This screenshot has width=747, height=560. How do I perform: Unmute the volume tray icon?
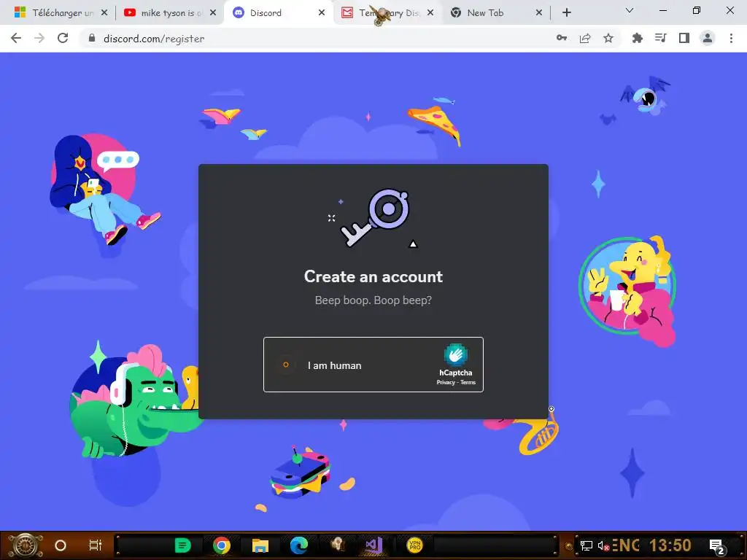[x=603, y=545]
